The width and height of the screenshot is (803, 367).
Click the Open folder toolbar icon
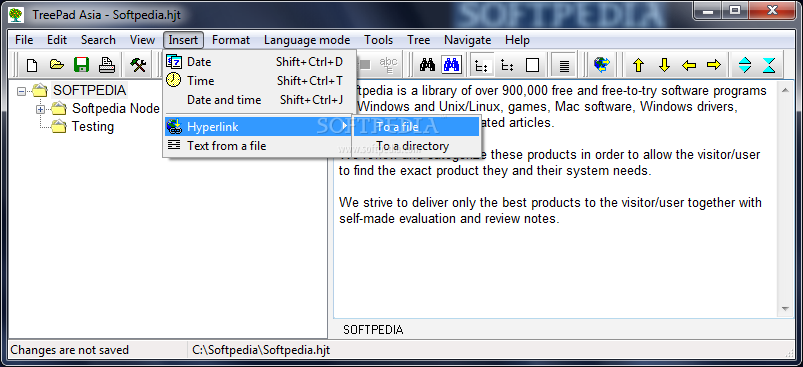point(57,65)
